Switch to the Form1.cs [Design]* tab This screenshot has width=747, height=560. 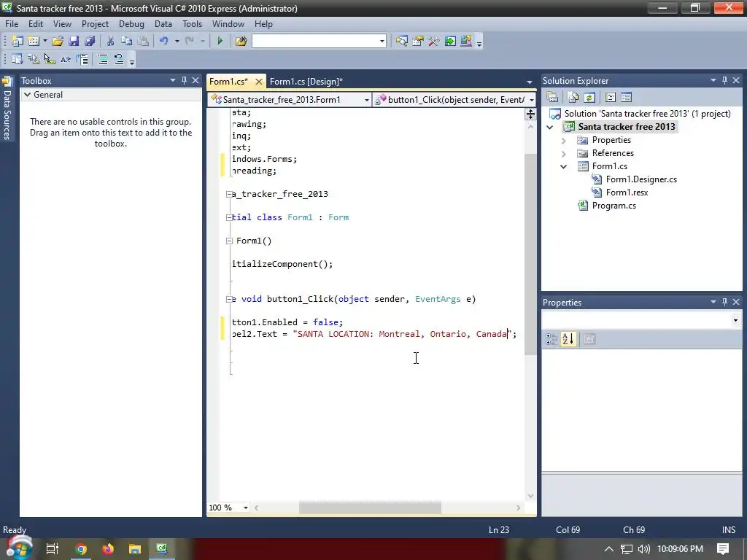306,82
